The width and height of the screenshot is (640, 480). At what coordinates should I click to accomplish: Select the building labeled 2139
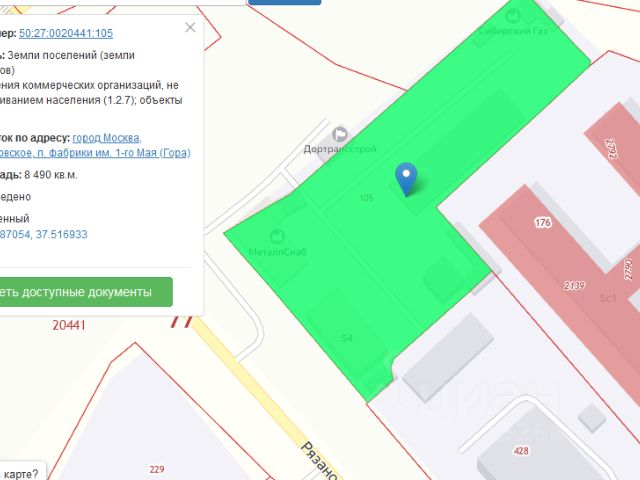click(574, 285)
